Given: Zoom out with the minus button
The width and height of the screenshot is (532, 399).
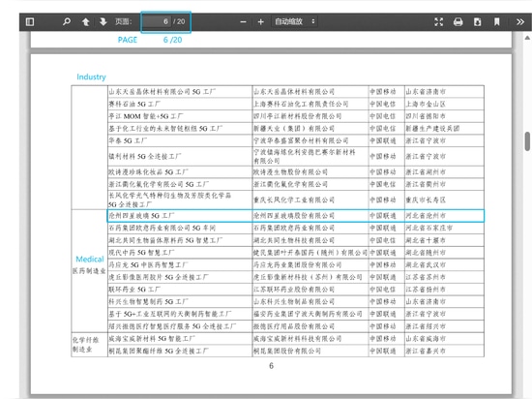Looking at the screenshot, I should click(x=243, y=22).
